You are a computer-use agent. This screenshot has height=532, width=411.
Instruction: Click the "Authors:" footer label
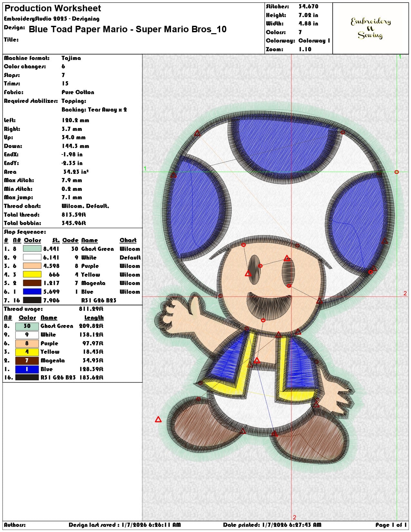click(15, 525)
